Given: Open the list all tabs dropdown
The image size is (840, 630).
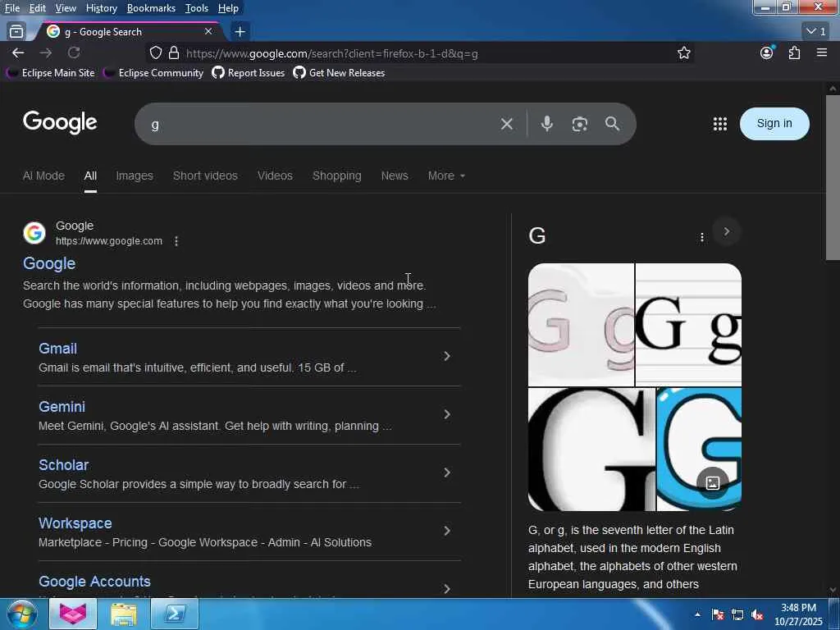Looking at the screenshot, I should pyautogui.click(x=816, y=32).
